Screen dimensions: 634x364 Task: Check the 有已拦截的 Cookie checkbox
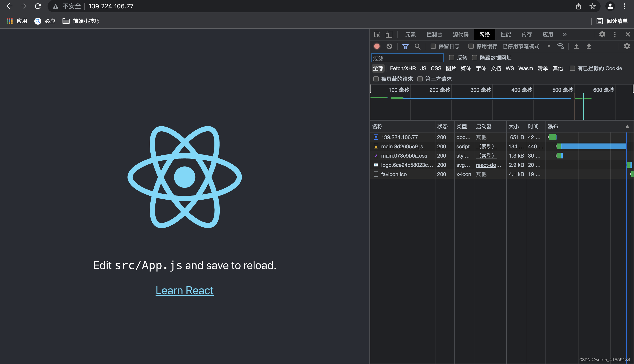point(572,68)
